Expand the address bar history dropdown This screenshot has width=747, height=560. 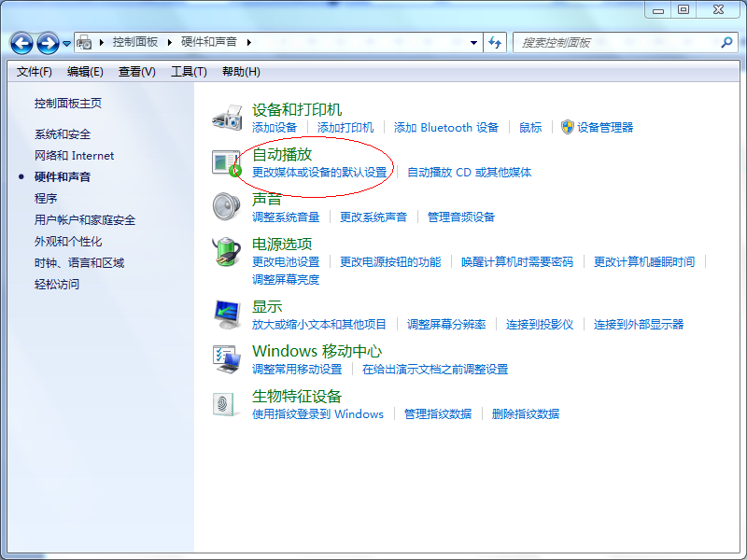(474, 43)
